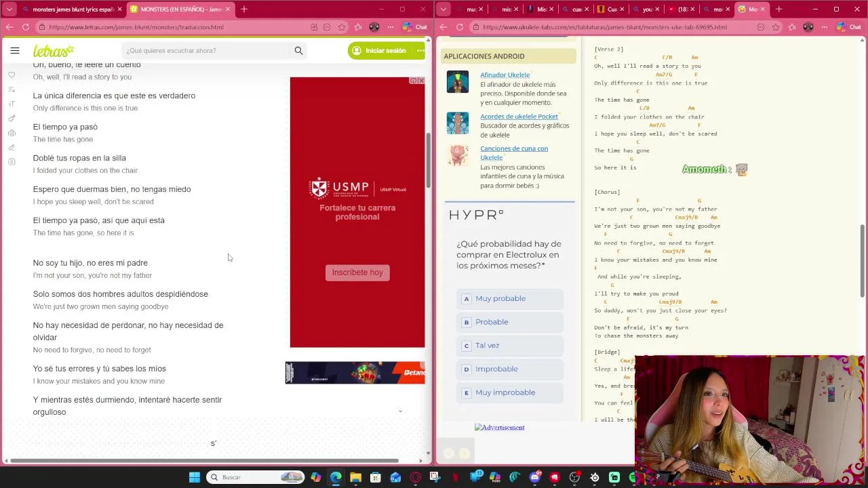Collapse the bottom banner with the chevron
The image size is (868, 488).
(400, 411)
